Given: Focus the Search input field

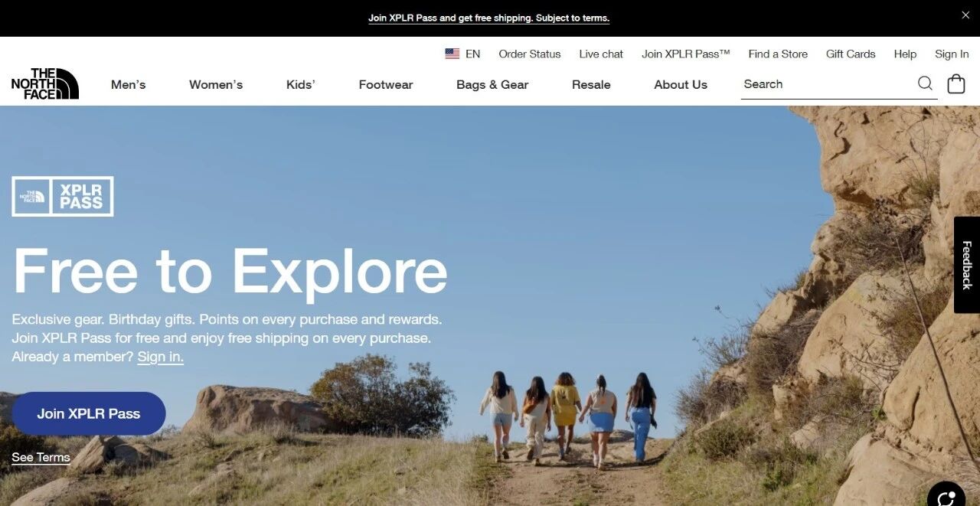Looking at the screenshot, I should (x=827, y=84).
